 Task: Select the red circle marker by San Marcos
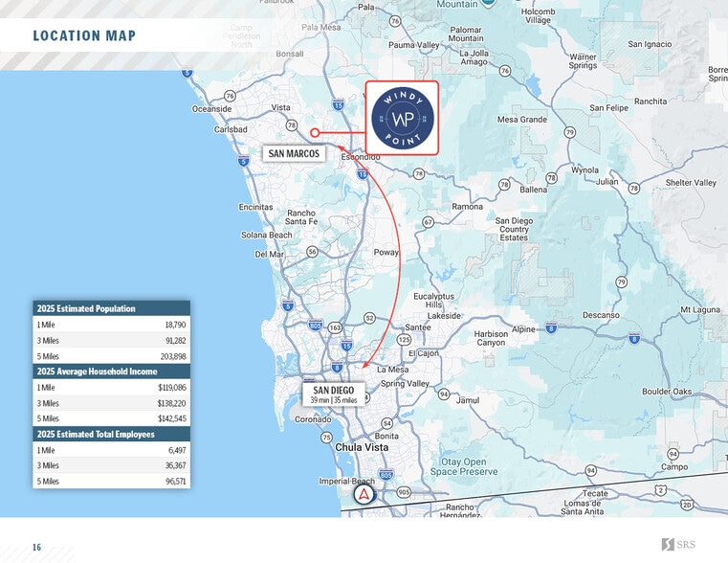pyautogui.click(x=315, y=133)
